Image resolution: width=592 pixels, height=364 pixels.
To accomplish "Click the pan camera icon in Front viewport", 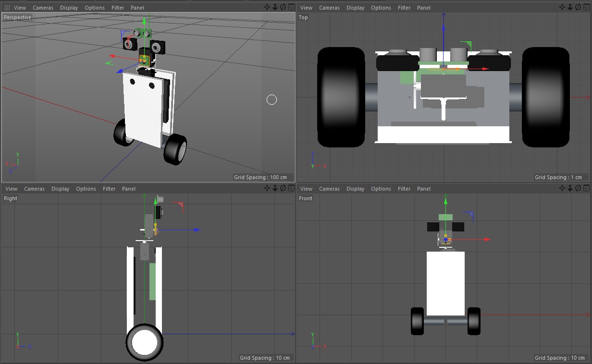I will click(563, 189).
